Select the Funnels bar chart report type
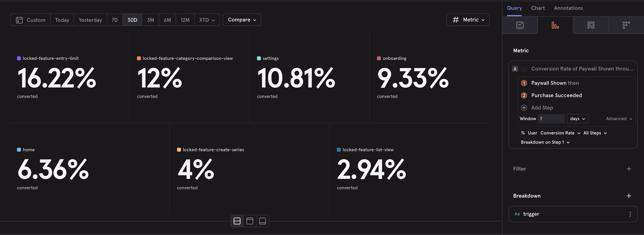Viewport: 644px width, 235px height. (x=555, y=25)
